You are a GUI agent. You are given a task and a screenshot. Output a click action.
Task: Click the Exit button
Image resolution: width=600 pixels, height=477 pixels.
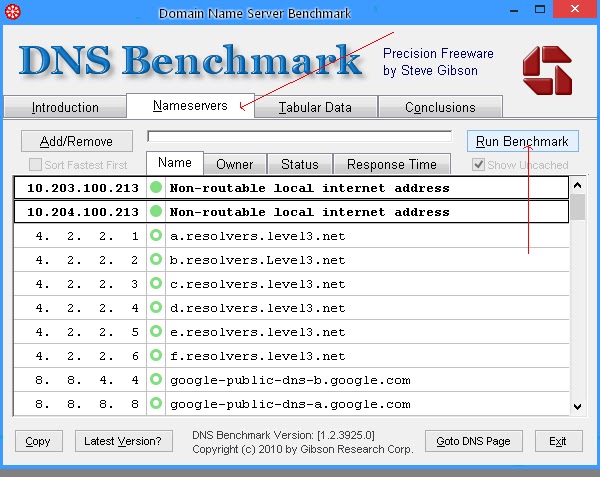(x=558, y=441)
